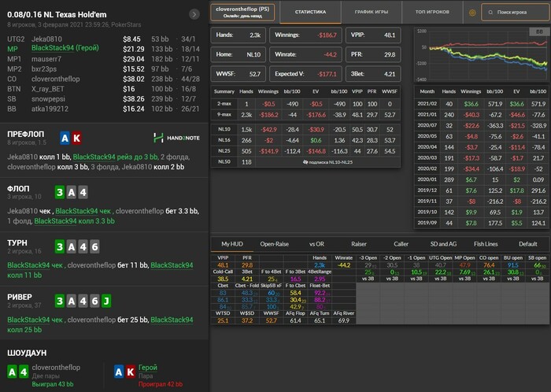Click player snowpepsi in seat list
The width and height of the screenshot is (551, 392).
tap(48, 98)
